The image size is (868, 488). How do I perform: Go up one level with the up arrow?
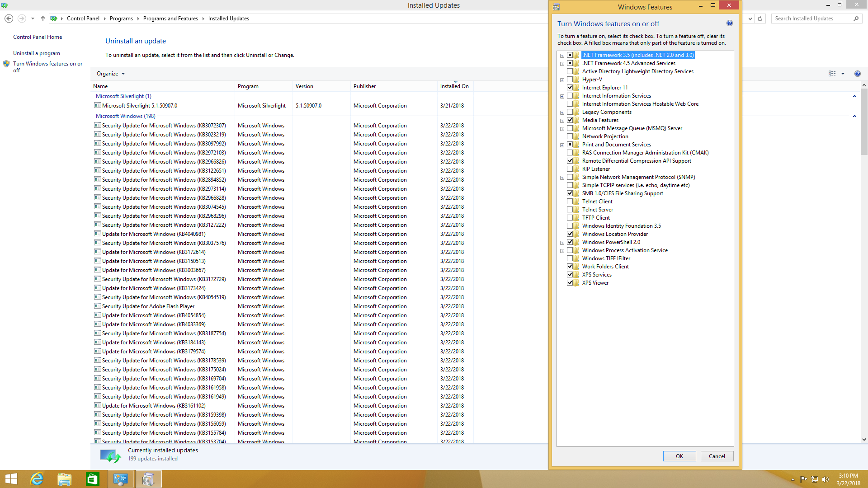43,19
